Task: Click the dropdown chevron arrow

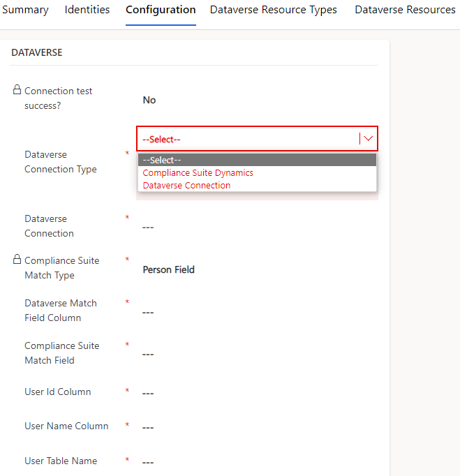Action: (x=369, y=139)
